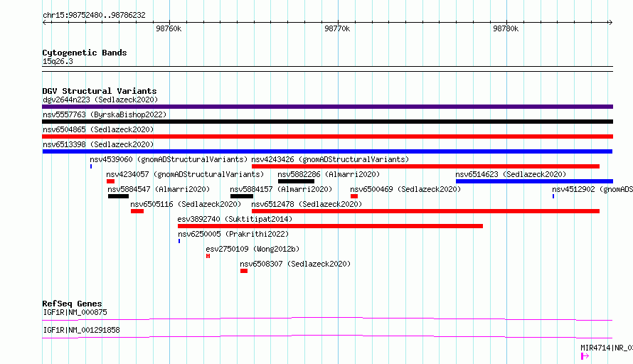
Task: Click the nsv6514623 (Sedlazeck2020) label
Action: point(511,174)
